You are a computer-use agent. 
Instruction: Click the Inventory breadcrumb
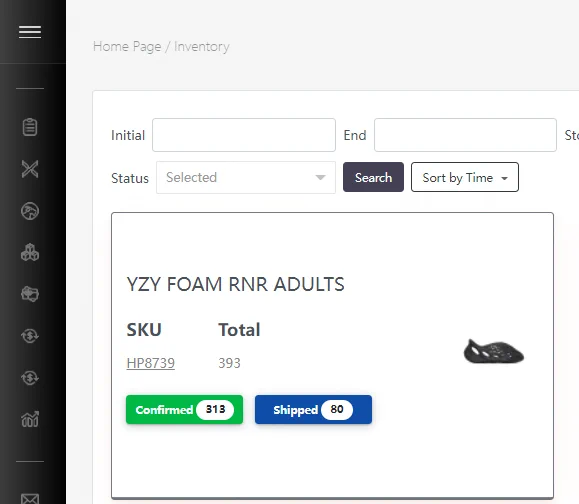(x=202, y=47)
